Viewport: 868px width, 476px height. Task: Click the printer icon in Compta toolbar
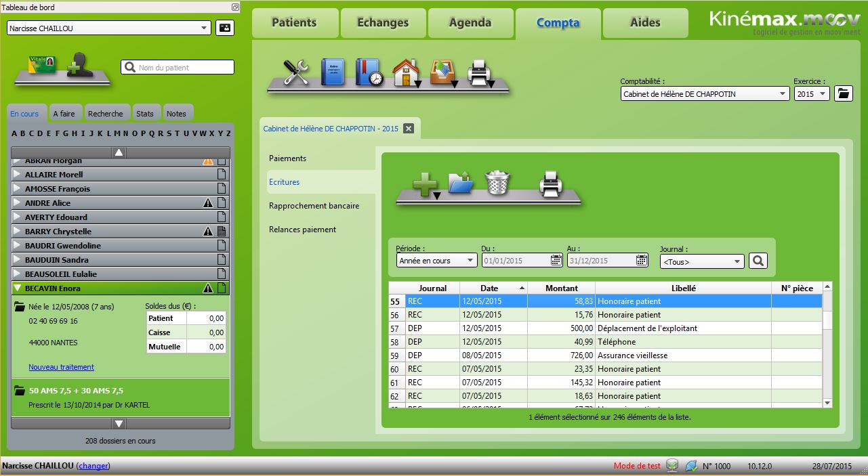coord(480,73)
